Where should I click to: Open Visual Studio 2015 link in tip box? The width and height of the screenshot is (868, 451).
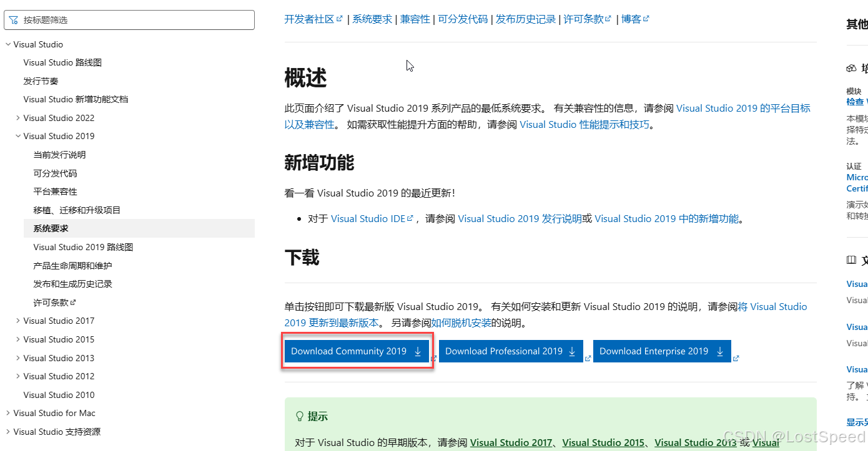coord(603,442)
